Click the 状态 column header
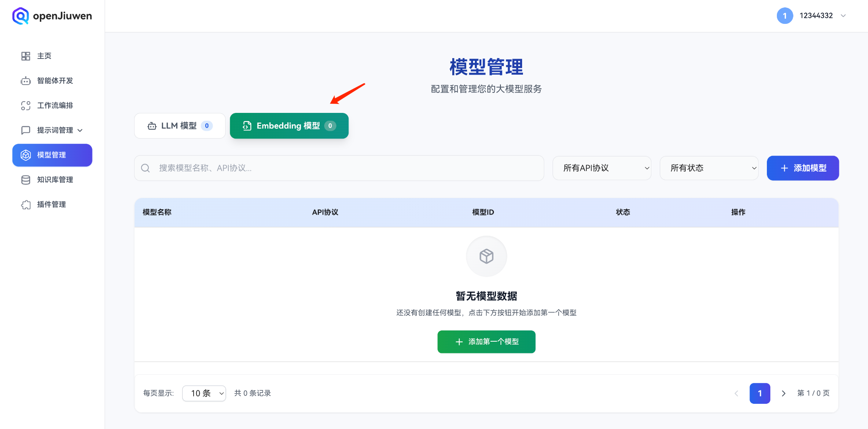The width and height of the screenshot is (868, 429). pos(623,212)
